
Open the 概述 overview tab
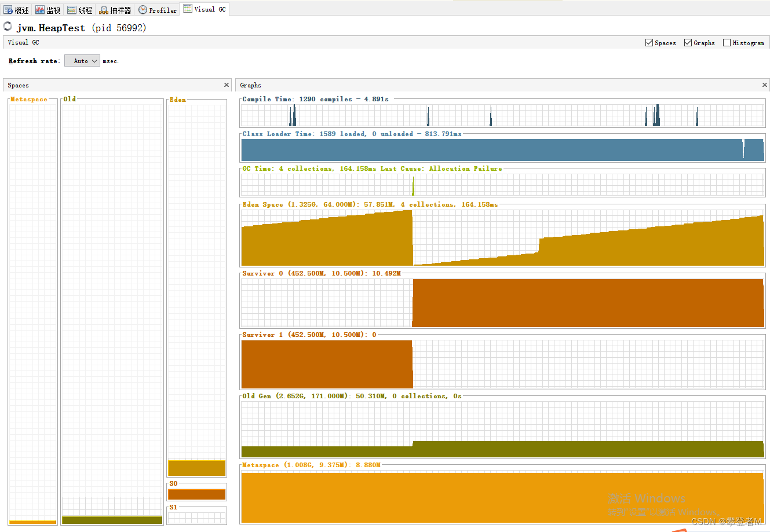(16, 10)
